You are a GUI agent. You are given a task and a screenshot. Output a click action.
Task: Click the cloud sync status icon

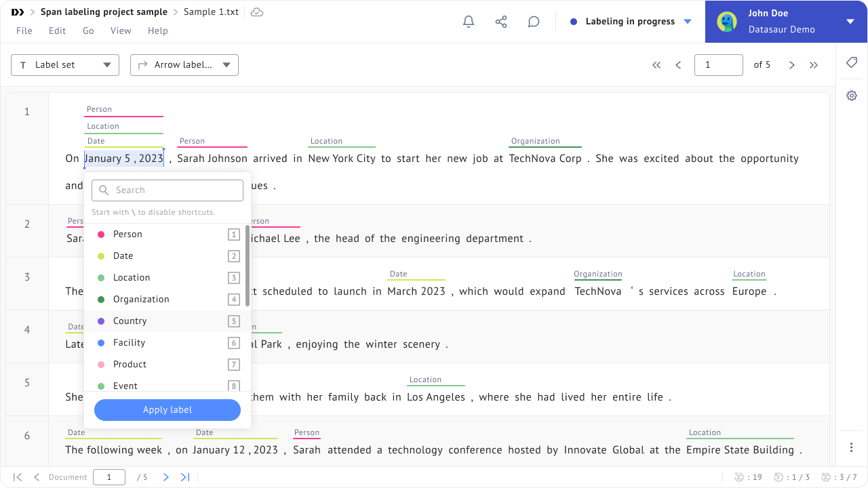pos(256,12)
